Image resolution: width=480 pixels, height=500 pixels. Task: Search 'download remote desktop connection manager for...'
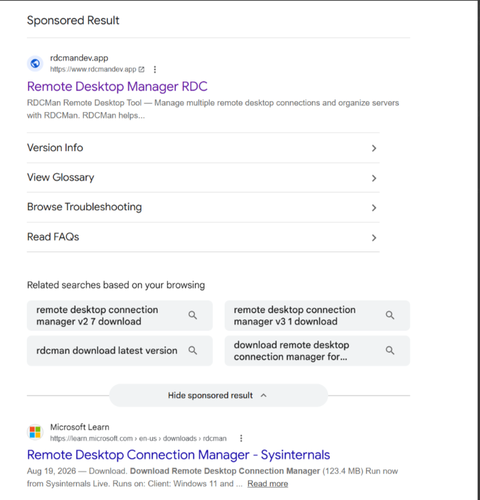coord(317,351)
